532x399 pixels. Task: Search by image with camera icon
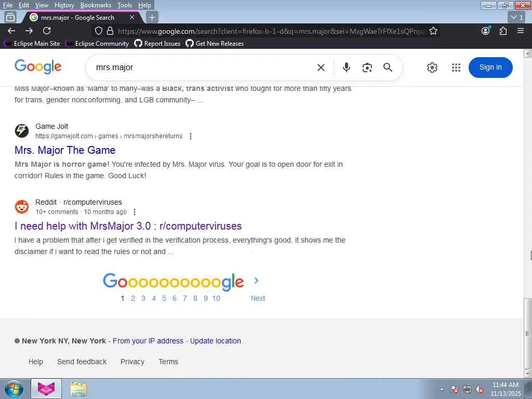[x=367, y=68]
